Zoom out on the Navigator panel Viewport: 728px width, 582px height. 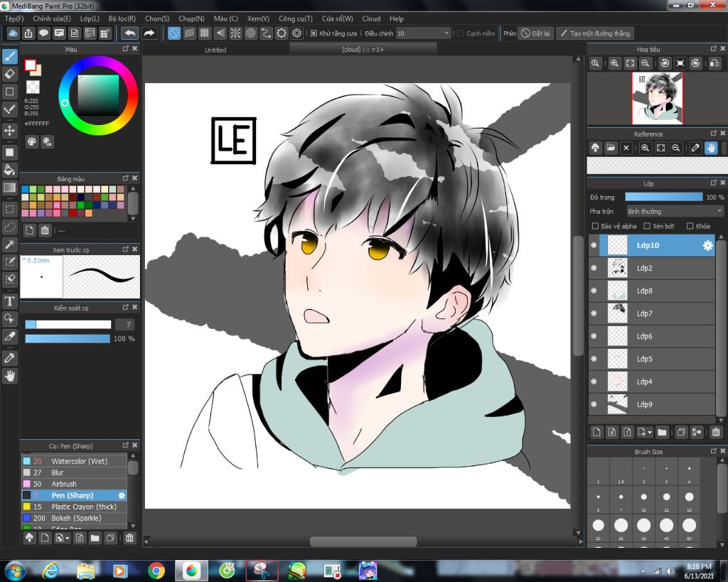(645, 63)
